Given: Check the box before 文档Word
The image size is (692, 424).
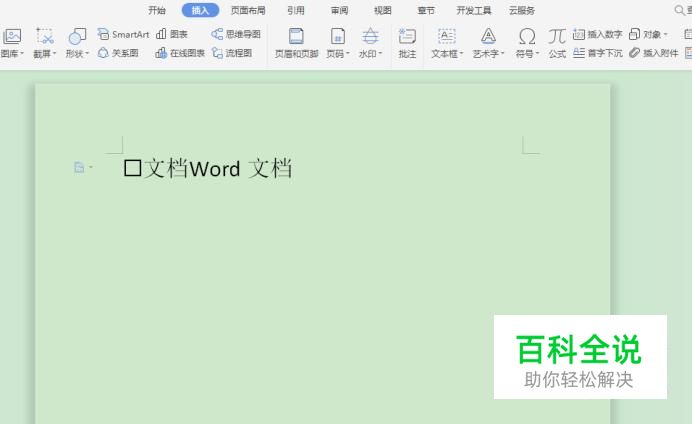Looking at the screenshot, I should click(132, 168).
